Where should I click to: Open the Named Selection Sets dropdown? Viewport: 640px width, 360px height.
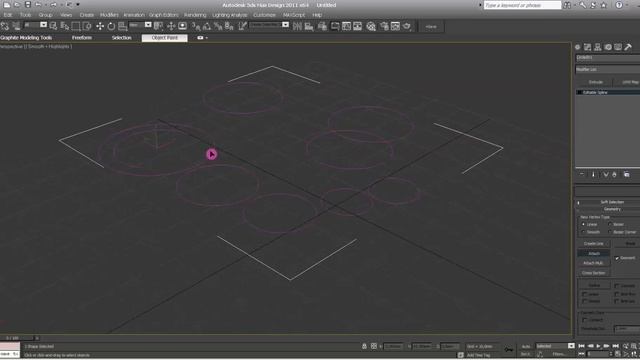point(269,25)
